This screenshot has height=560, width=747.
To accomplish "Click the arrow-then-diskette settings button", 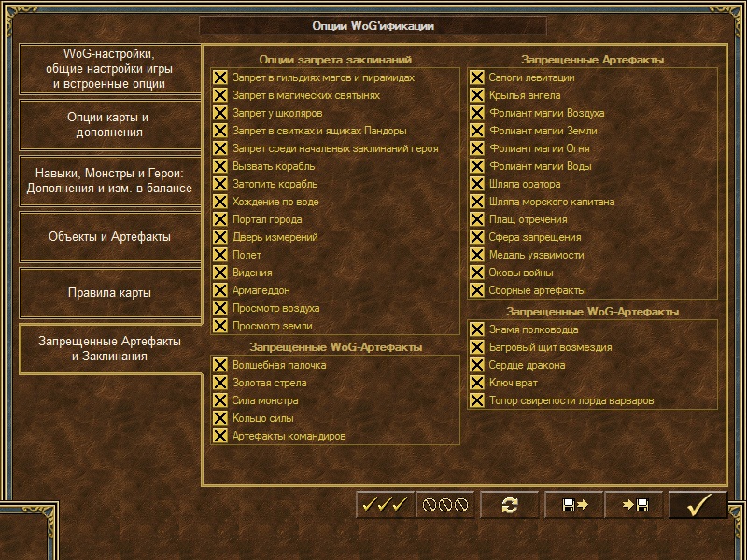I will (634, 505).
